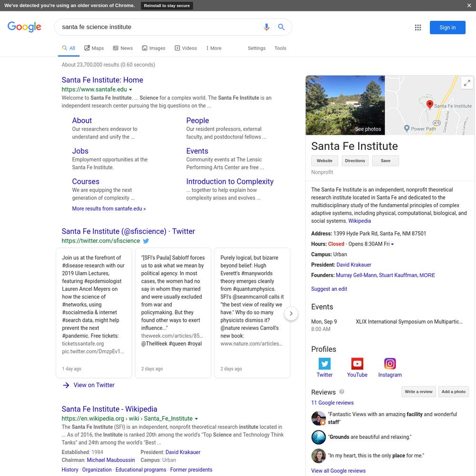Screen dimensions: 476x476
Task: Switch to the News tab
Action: tap(123, 48)
